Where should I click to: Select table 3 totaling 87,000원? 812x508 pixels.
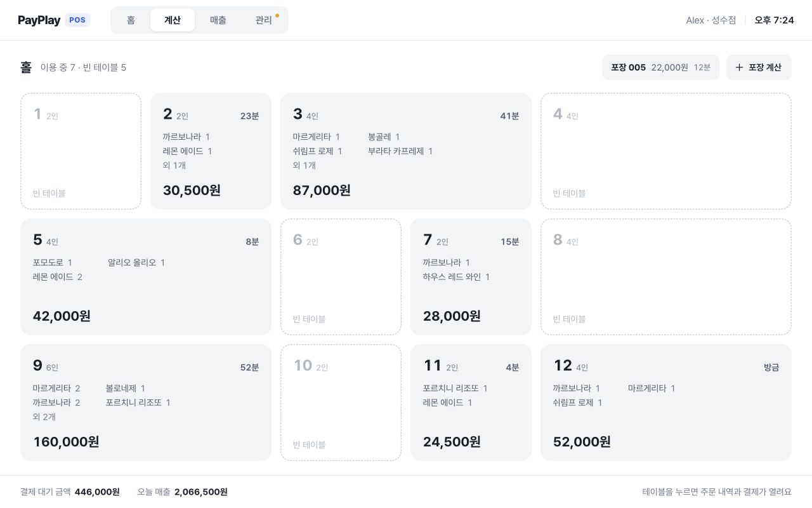coord(406,151)
